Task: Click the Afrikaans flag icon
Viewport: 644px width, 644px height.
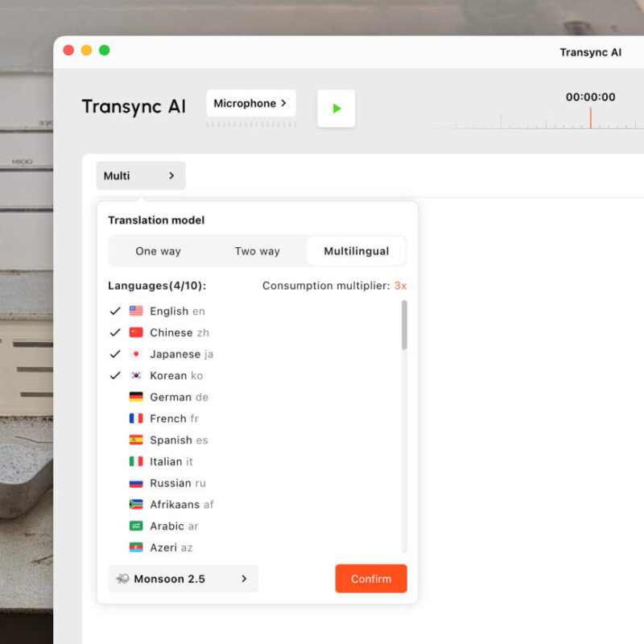Action: [136, 505]
